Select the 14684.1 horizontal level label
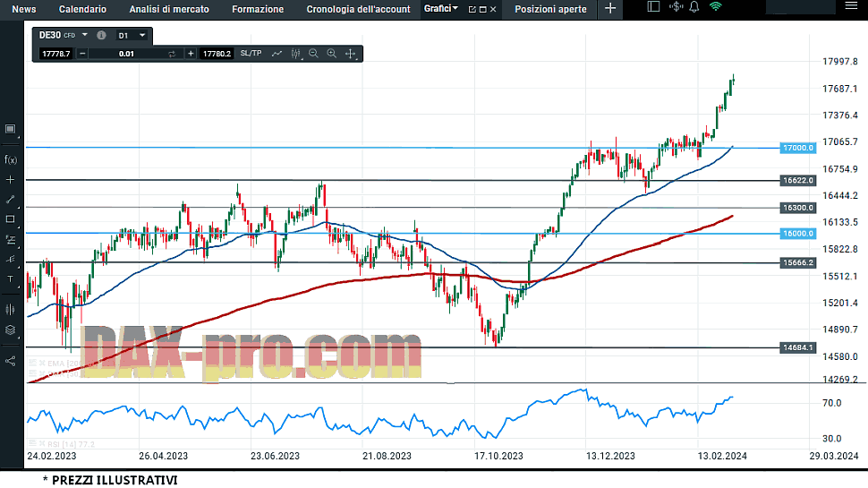Screen dimensions: 868x488 click(797, 347)
